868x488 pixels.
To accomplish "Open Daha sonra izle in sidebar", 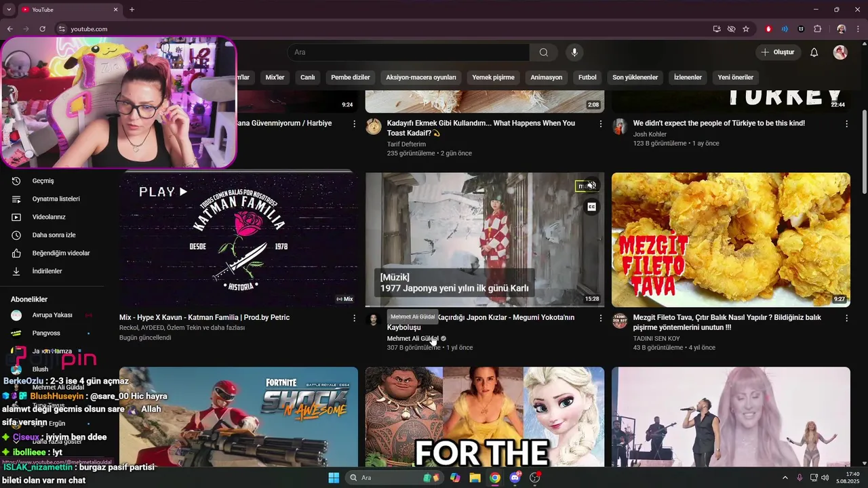I will click(x=54, y=235).
